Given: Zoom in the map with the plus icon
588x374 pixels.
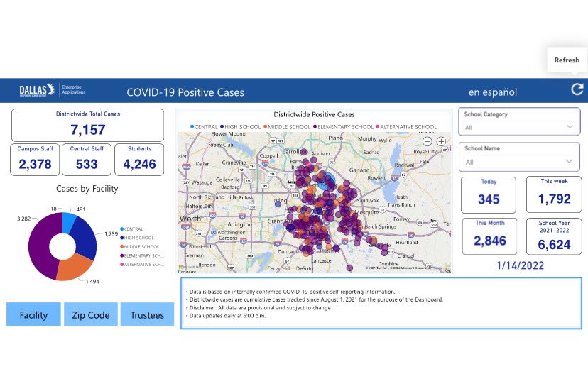Looking at the screenshot, I should click(441, 142).
